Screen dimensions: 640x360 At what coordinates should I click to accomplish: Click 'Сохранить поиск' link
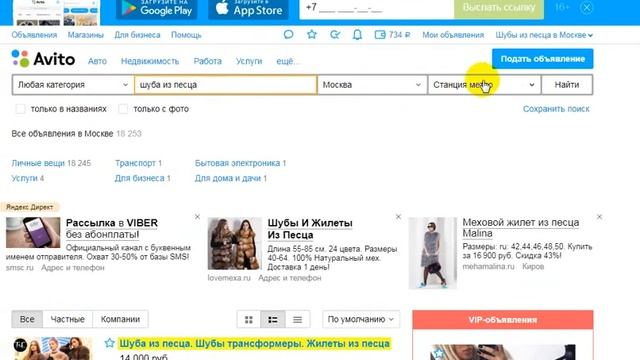point(556,109)
